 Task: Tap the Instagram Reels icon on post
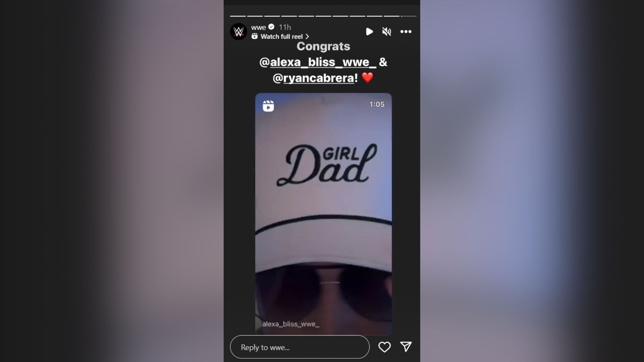[x=268, y=106]
